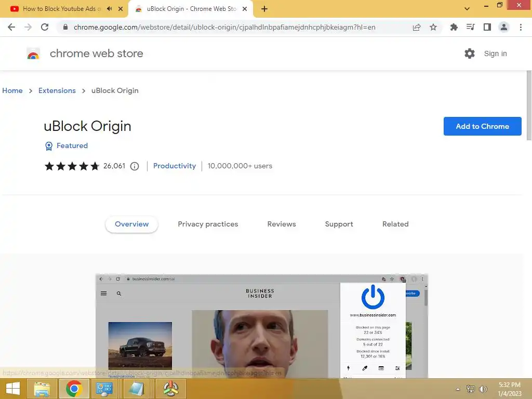
Task: Open the colorful circular taskbar app
Action: click(170, 389)
